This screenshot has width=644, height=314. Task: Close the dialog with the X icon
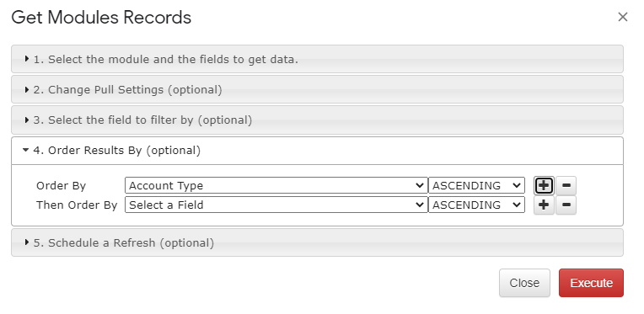click(x=623, y=17)
